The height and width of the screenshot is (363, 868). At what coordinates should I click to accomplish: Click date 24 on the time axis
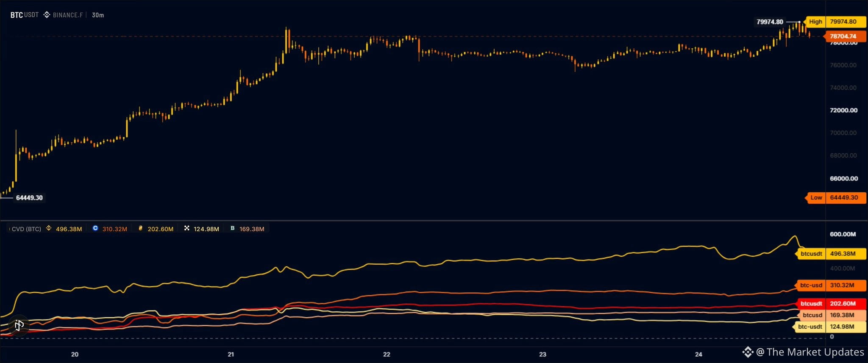pos(698,354)
